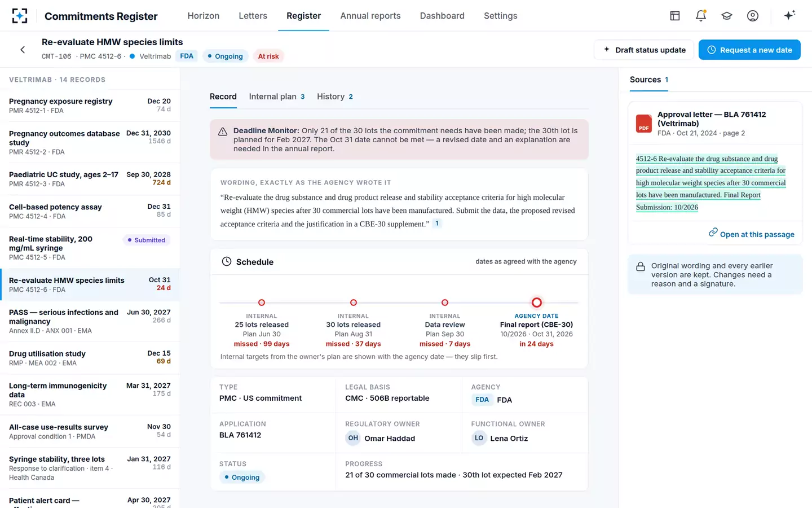This screenshot has width=812, height=508.
Task: Click the Schedule clock icon
Action: click(227, 261)
